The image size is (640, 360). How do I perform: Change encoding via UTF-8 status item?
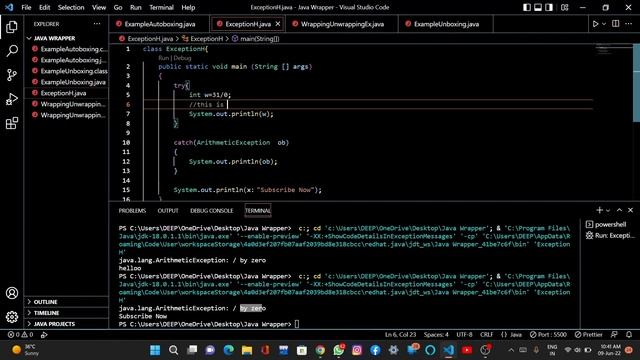[464, 335]
